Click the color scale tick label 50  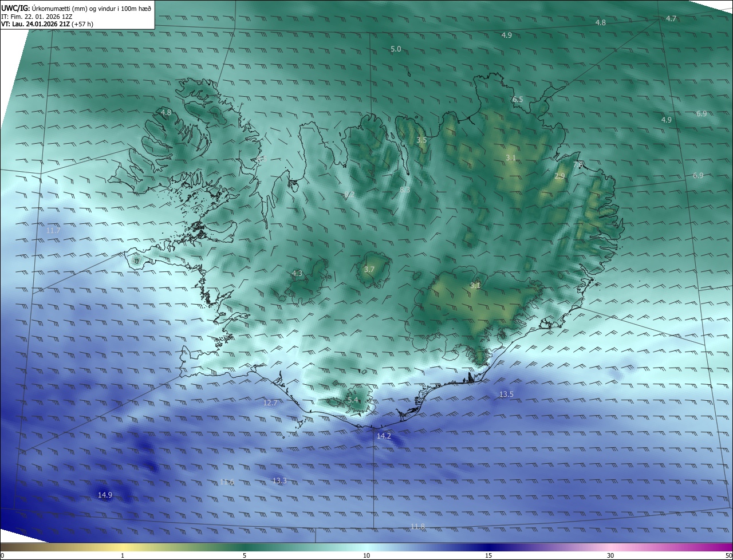[729, 555]
